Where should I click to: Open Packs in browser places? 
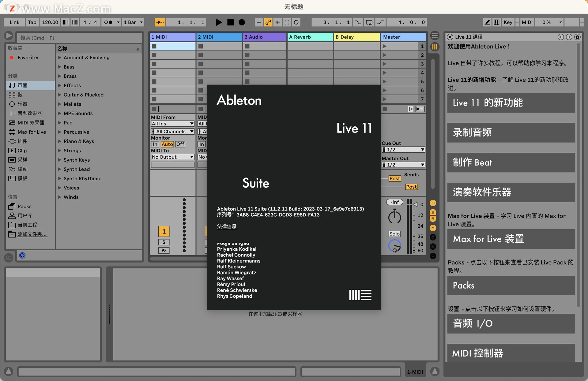click(30, 207)
